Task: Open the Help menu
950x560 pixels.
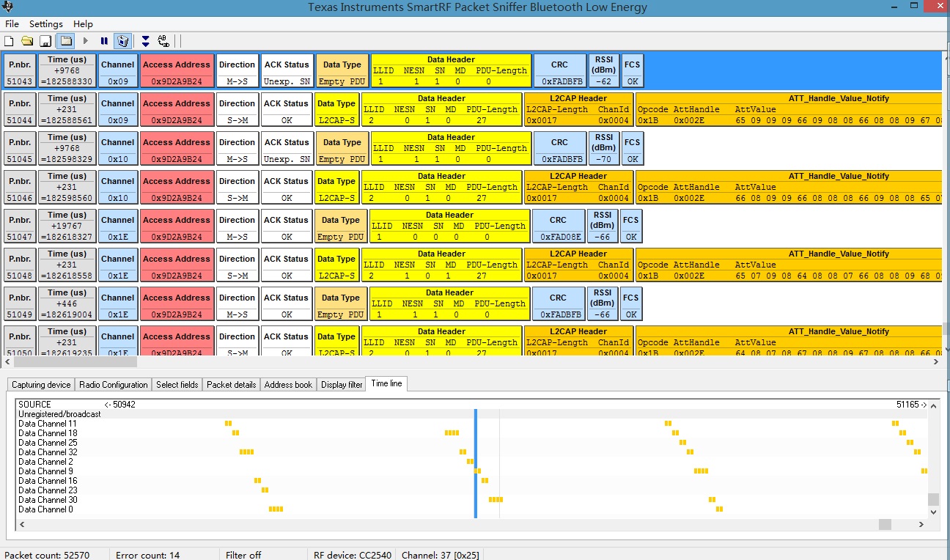Action: click(83, 24)
